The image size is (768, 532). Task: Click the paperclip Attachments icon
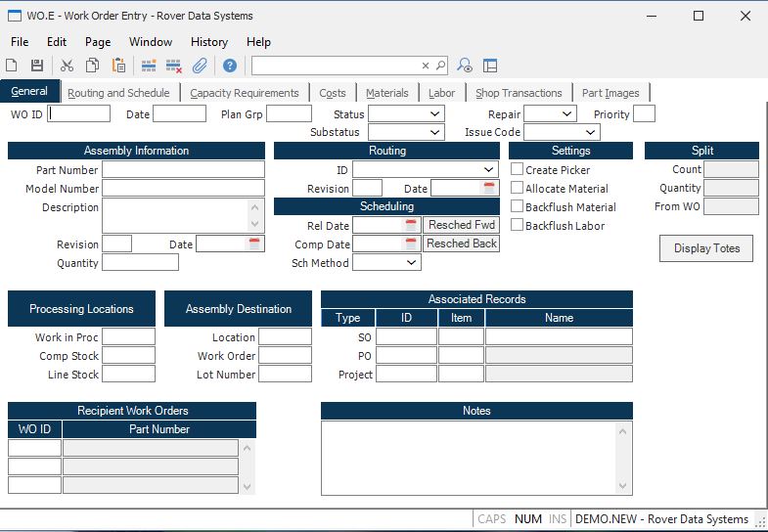click(200, 66)
